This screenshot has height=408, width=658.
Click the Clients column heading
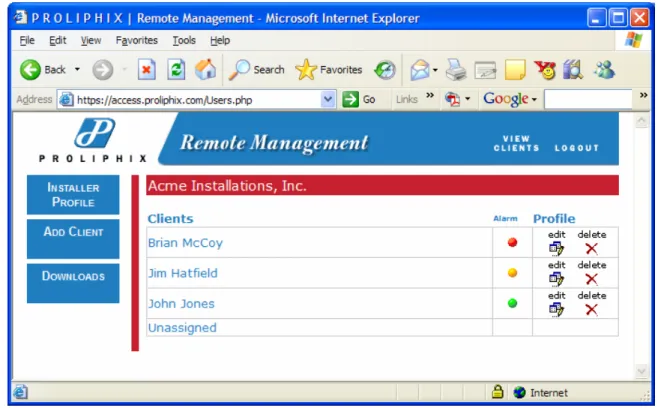click(170, 219)
